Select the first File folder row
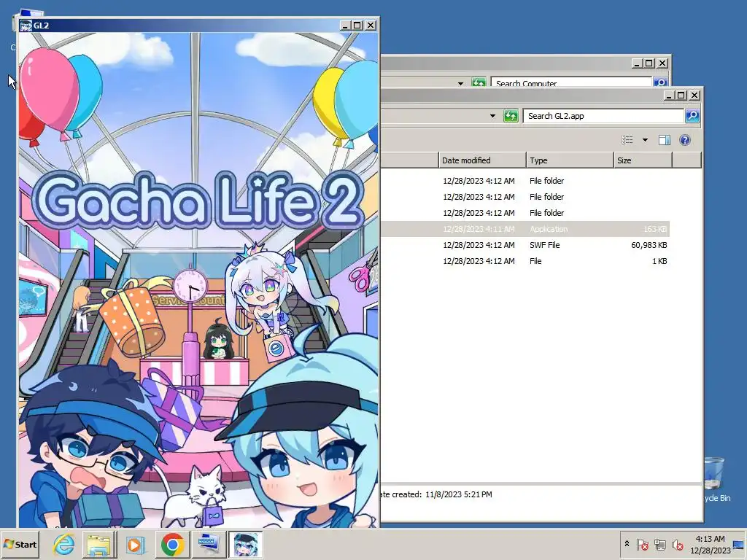The width and height of the screenshot is (747, 560). pyautogui.click(x=525, y=181)
